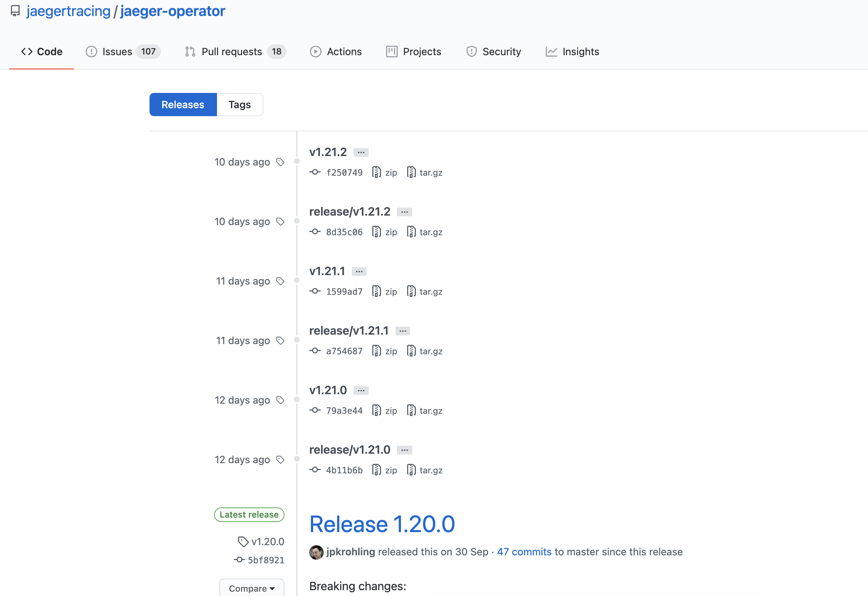Click the tag icon beside v1.20.0
The width and height of the screenshot is (868, 596).
pyautogui.click(x=243, y=542)
